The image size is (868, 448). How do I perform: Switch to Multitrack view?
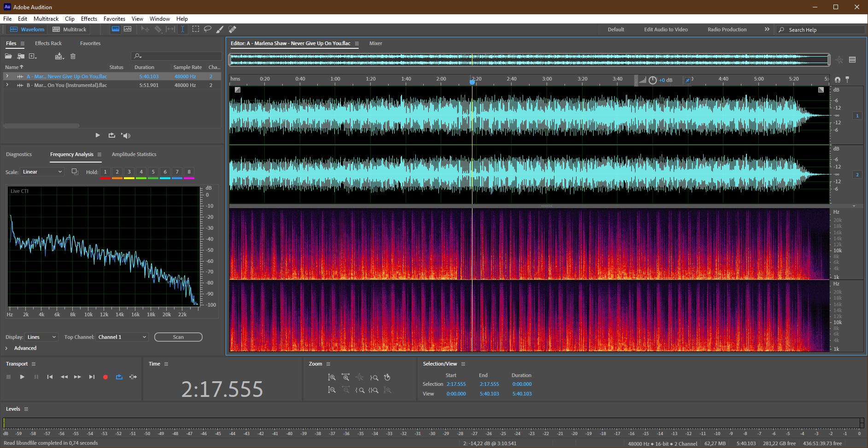(x=70, y=29)
